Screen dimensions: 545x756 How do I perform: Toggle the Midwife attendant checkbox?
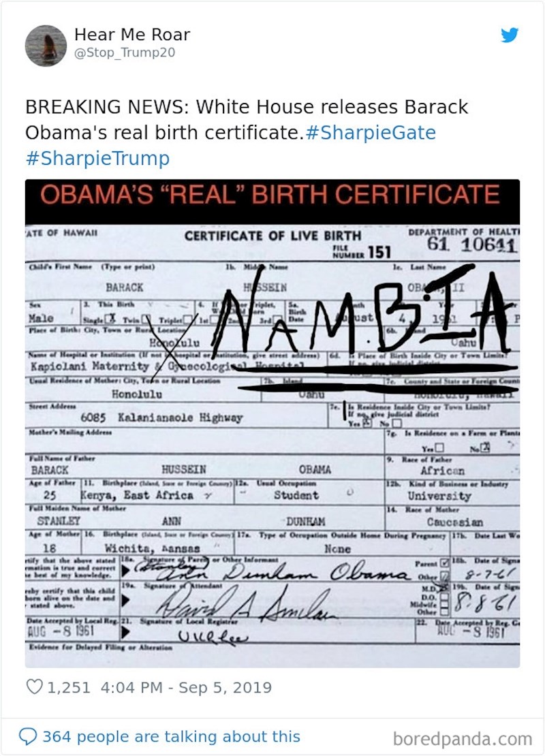pos(446,605)
